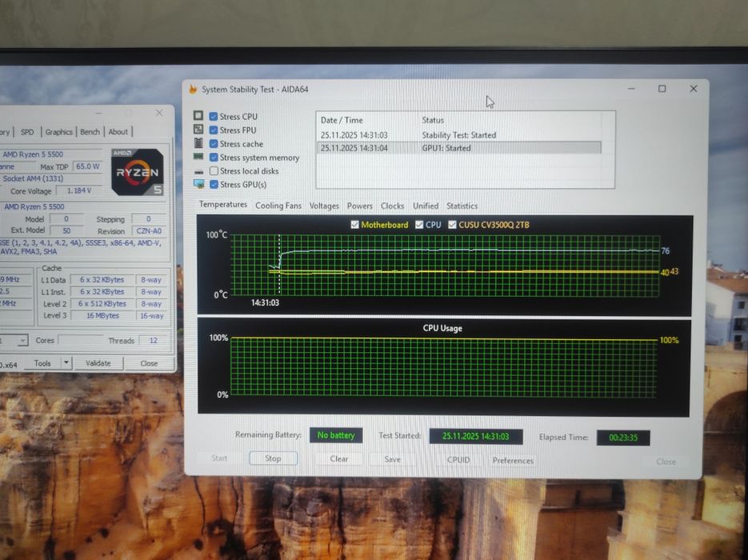Image resolution: width=748 pixels, height=560 pixels.
Task: Open the Preferences dialog button
Action: pyautogui.click(x=513, y=460)
